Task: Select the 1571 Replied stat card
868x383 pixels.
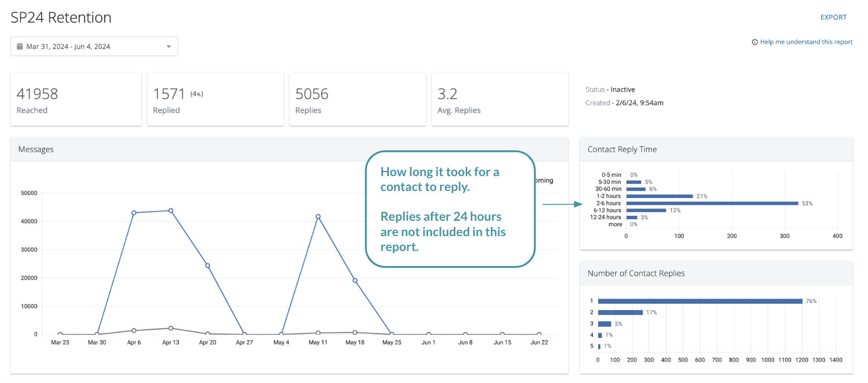Action: click(215, 100)
